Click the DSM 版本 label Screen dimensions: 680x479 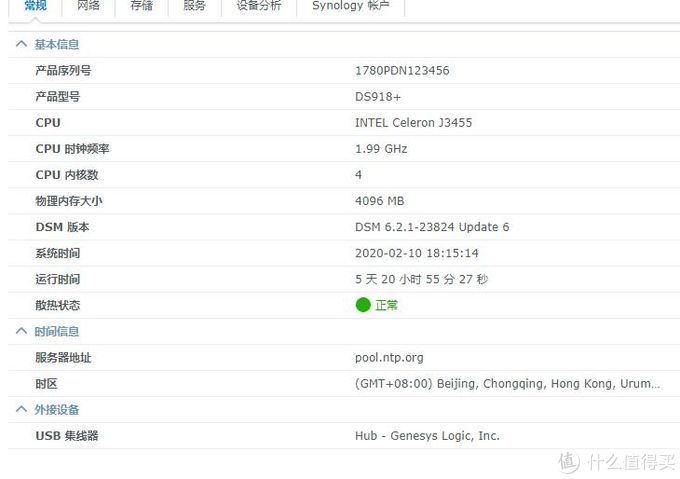pyautogui.click(x=62, y=227)
